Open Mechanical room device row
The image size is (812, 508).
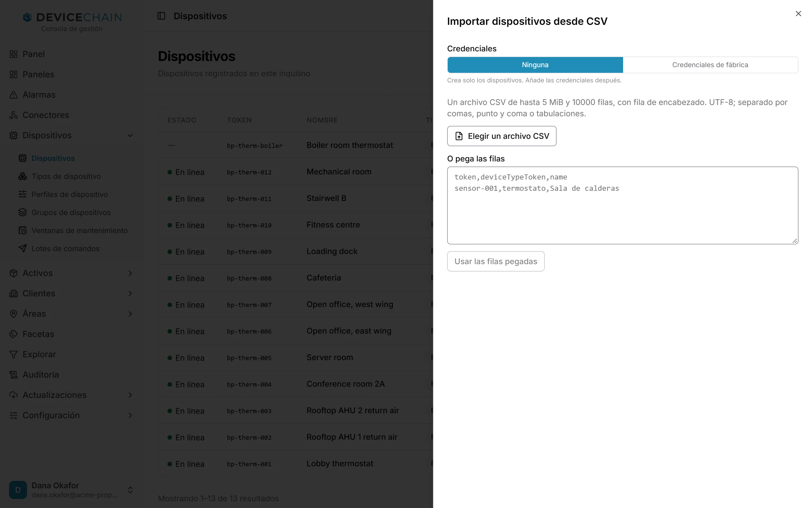coord(295,172)
